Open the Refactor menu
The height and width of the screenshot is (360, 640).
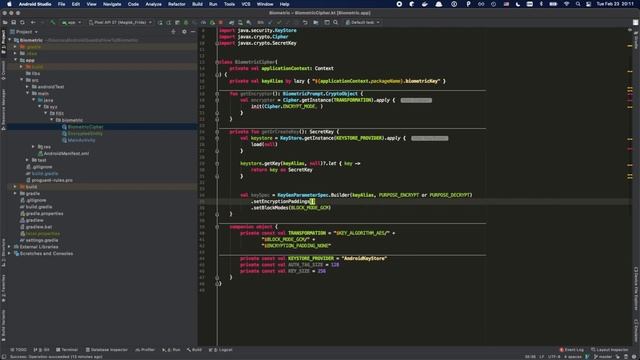click(x=177, y=4)
